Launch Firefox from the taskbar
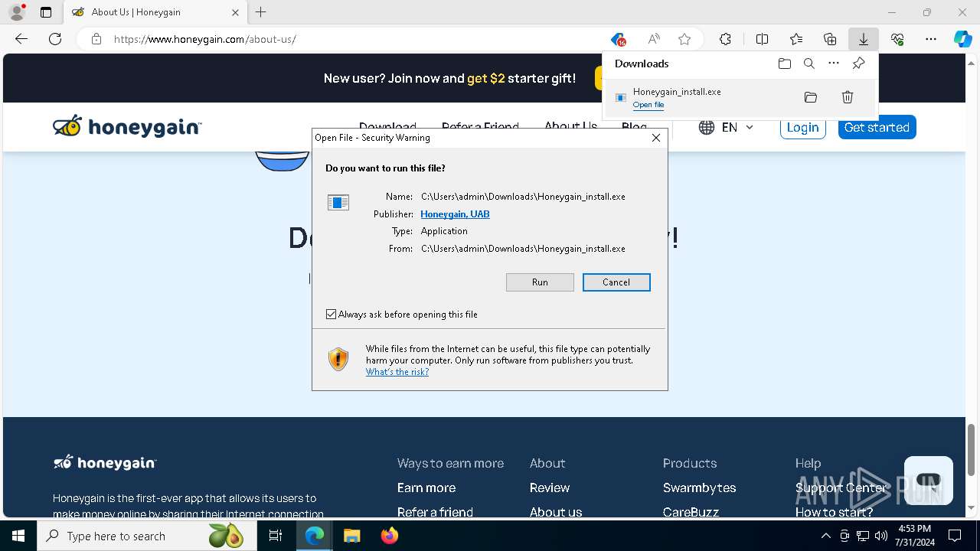 click(390, 536)
